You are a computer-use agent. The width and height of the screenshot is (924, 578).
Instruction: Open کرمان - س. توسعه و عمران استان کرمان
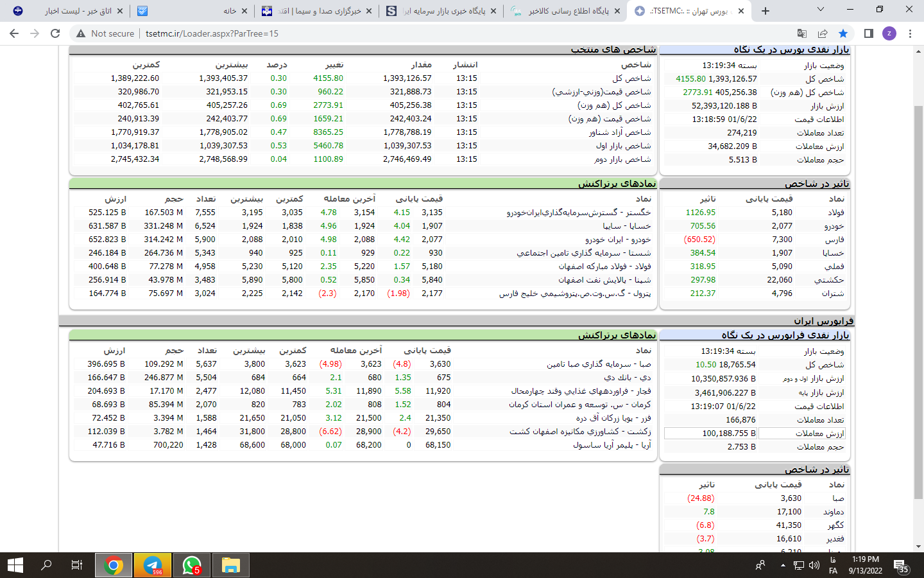[580, 405]
